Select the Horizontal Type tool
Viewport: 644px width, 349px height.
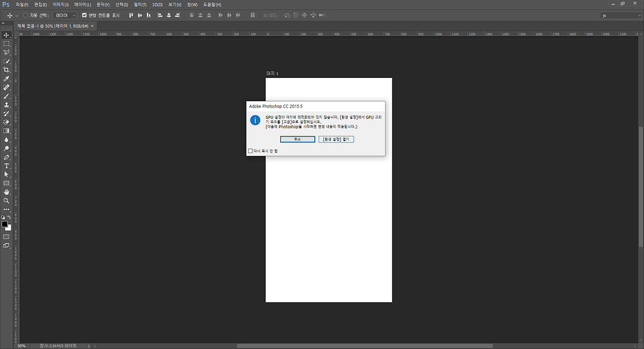[x=6, y=166]
